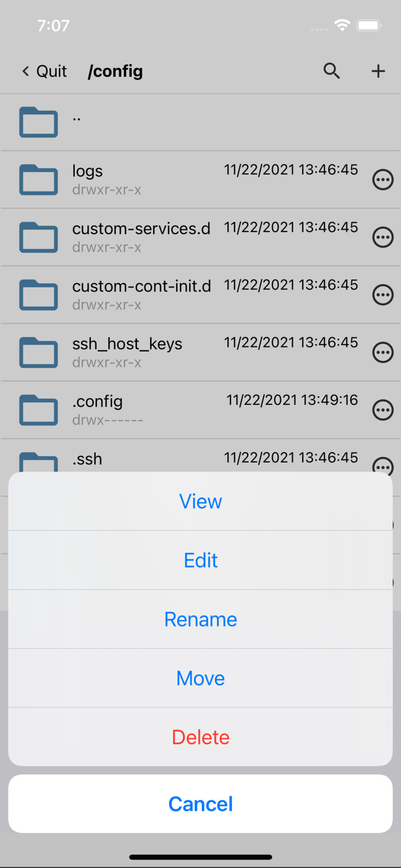Tap the plus icon to add a file

(x=378, y=71)
